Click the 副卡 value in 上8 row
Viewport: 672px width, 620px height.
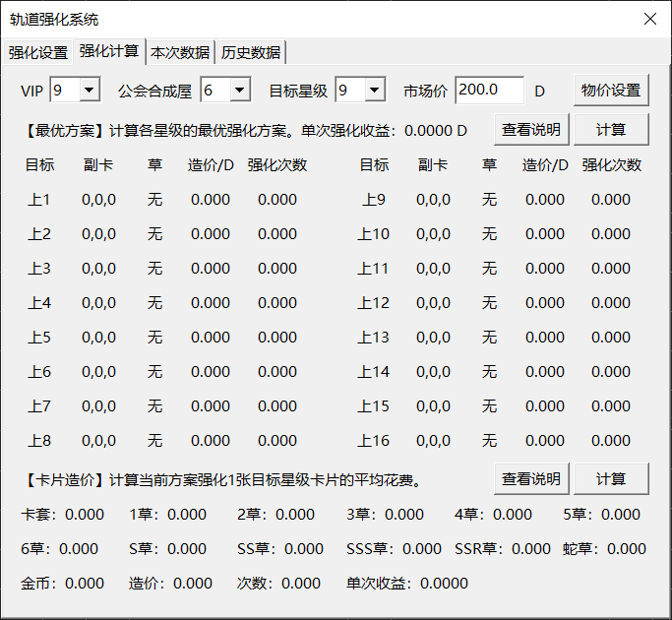98,441
